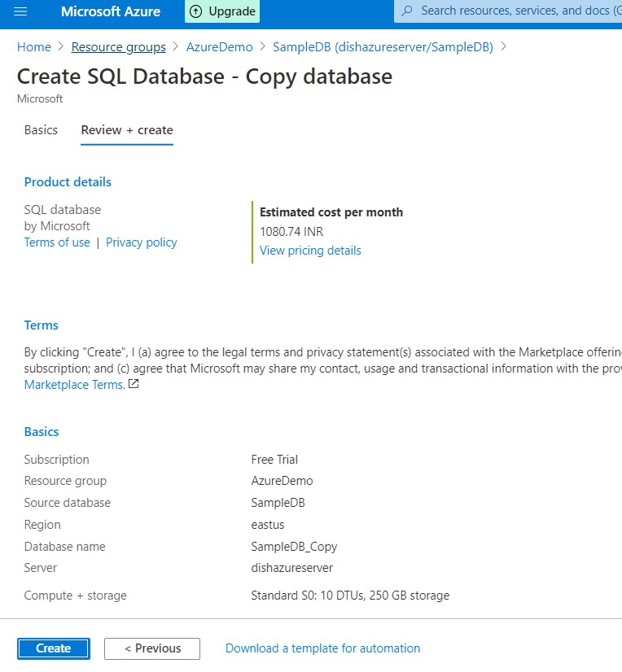Click the dishazureserver server value
The image size is (622, 672).
pyautogui.click(x=291, y=568)
